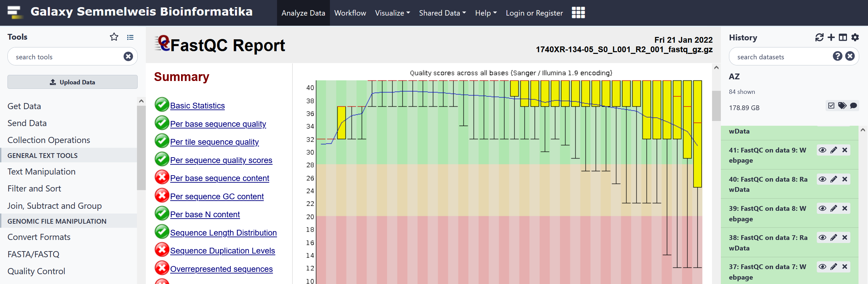The image size is (868, 284).
Task: Open Per sequence GC content link
Action: (x=217, y=197)
